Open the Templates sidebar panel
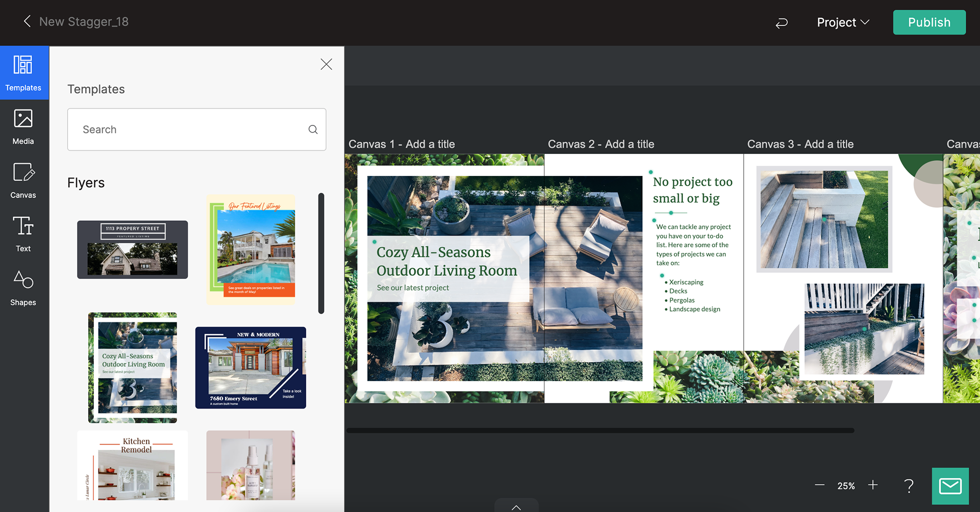This screenshot has height=512, width=980. [23, 73]
